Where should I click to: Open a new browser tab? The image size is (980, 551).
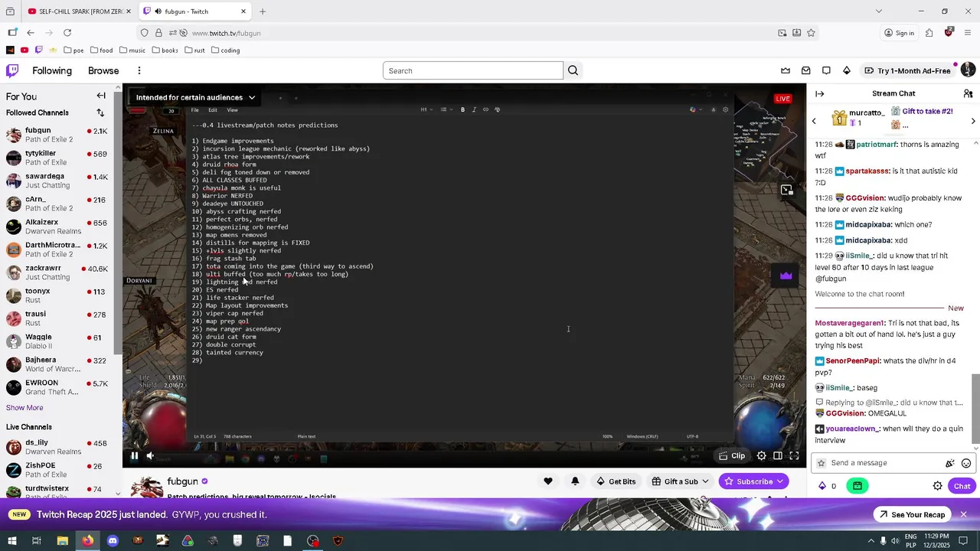[x=263, y=11]
